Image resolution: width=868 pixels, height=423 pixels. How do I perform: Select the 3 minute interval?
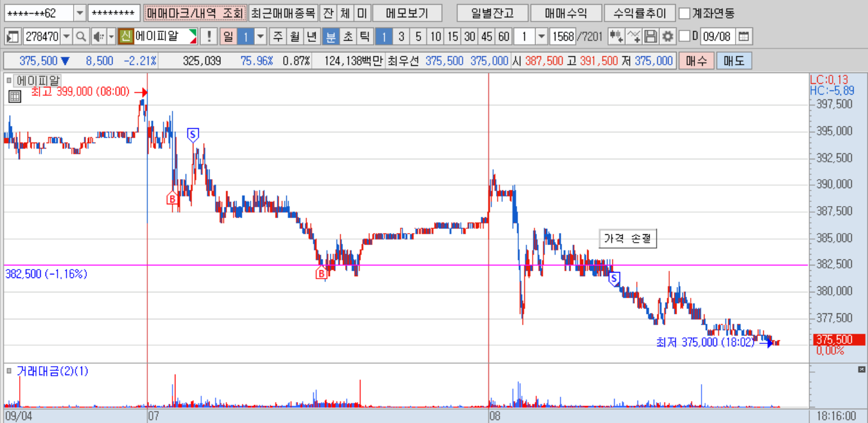pyautogui.click(x=401, y=37)
